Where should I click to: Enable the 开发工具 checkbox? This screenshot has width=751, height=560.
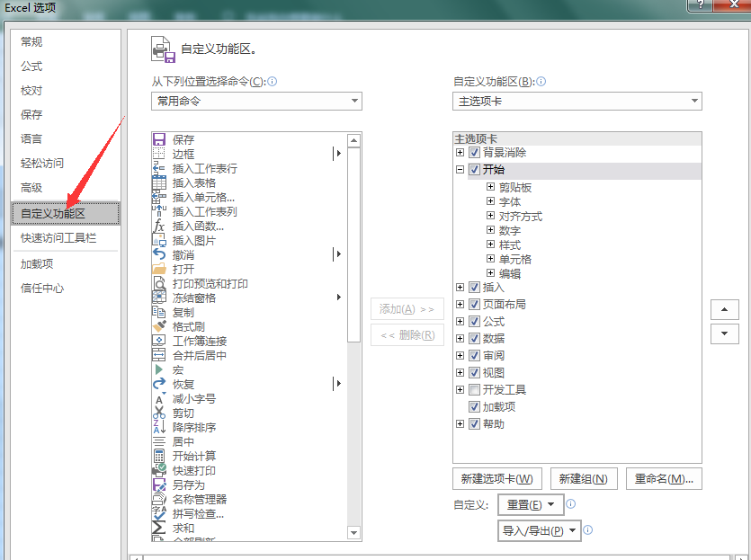click(x=474, y=389)
